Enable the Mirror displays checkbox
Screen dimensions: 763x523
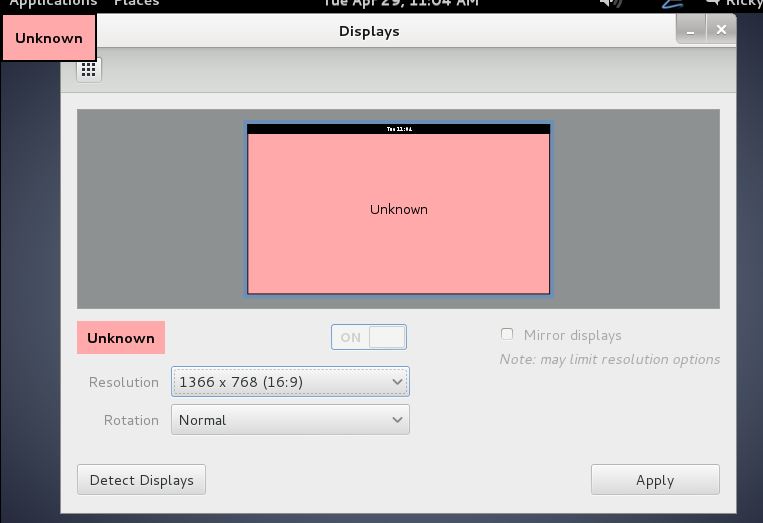[x=507, y=334]
